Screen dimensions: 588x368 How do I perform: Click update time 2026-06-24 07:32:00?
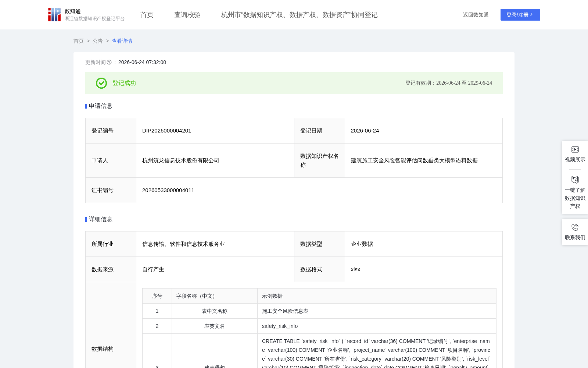point(142,62)
